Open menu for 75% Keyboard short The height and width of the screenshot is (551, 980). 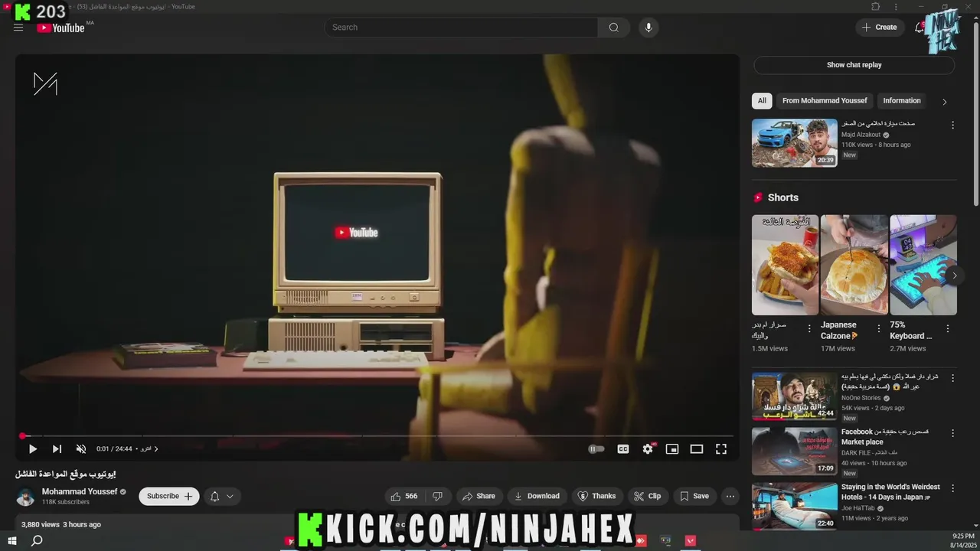coord(947,328)
